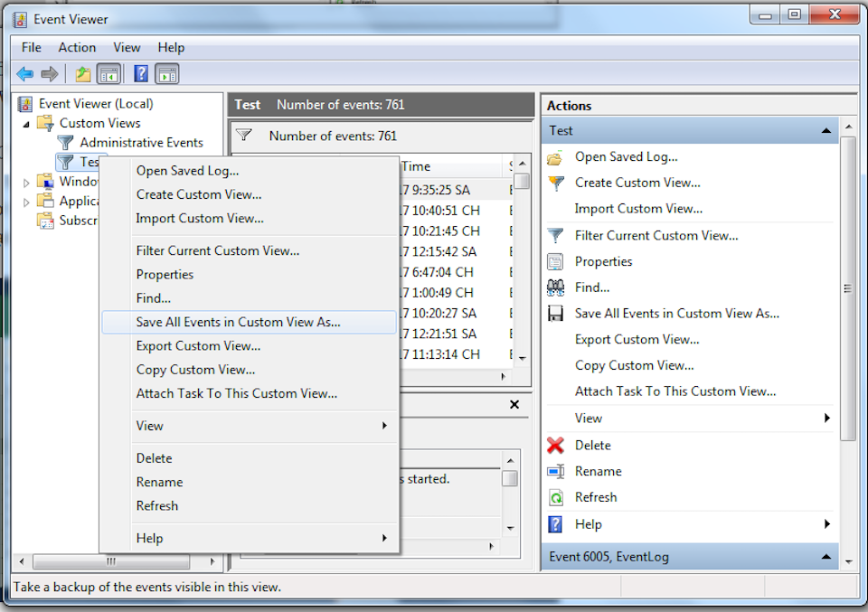
Task: Choose Refresh in context menu
Action: (x=250, y=505)
